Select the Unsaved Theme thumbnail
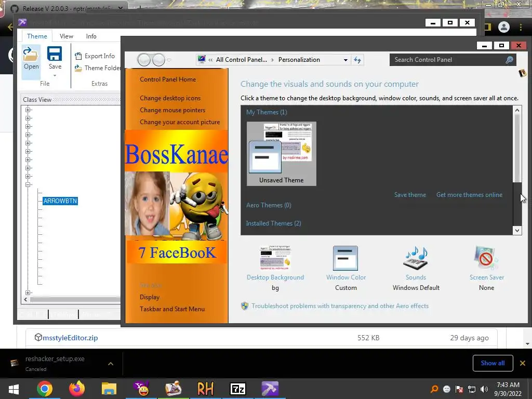Screen dimensions: 532x399 coord(281,154)
